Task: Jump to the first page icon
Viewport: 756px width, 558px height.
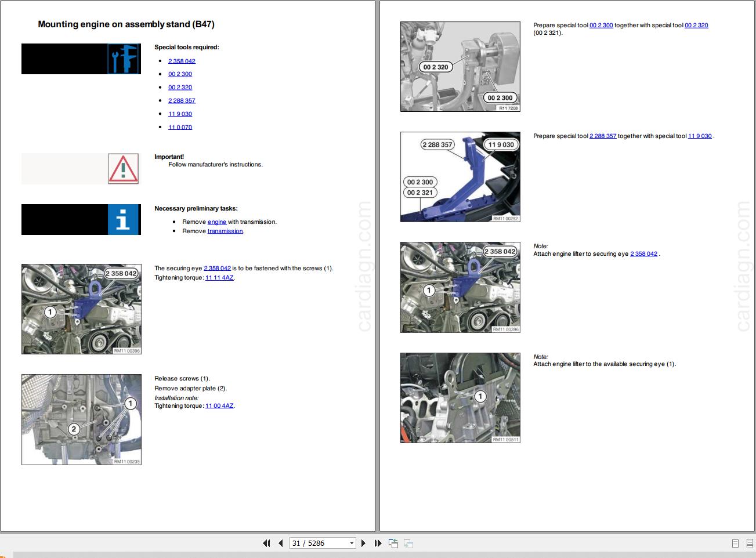Action: point(267,543)
